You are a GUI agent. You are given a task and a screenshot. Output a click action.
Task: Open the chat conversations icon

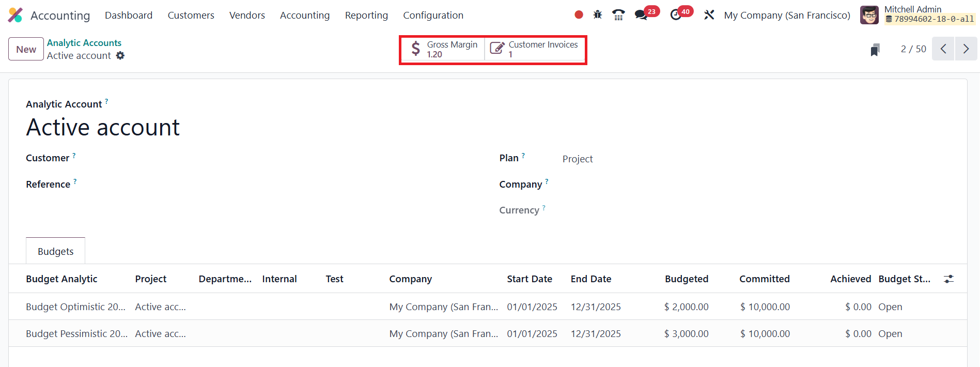click(641, 15)
